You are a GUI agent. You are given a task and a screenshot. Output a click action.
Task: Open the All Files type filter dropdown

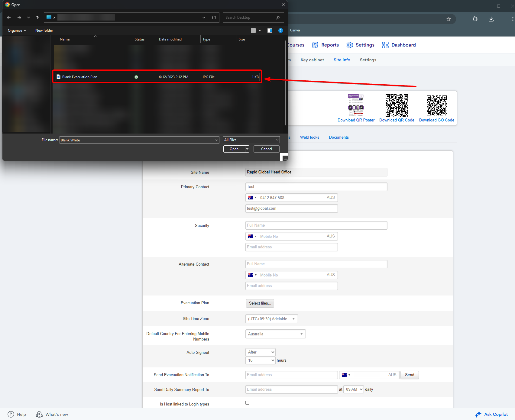[251, 140]
